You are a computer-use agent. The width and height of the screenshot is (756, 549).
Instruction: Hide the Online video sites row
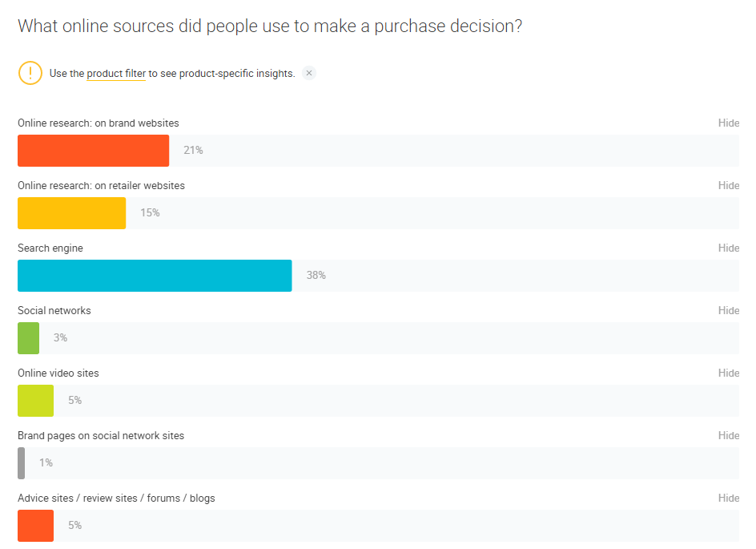[x=728, y=373]
